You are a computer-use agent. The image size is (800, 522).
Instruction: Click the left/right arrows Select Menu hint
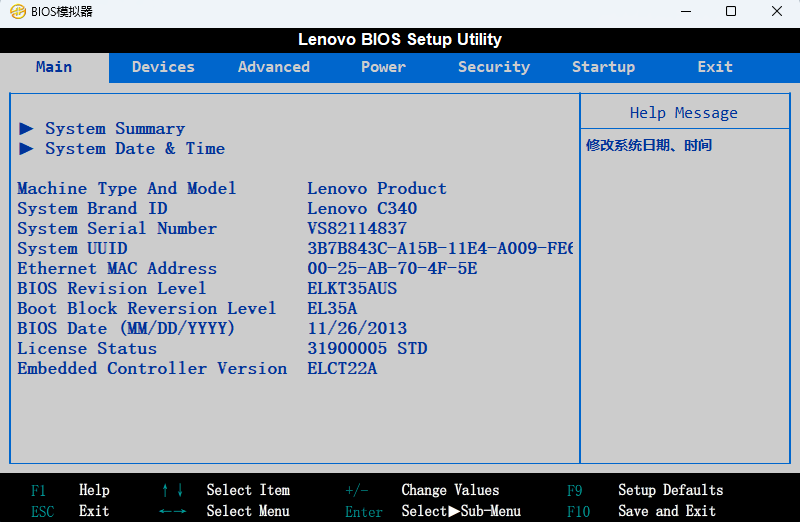pyautogui.click(x=224, y=511)
